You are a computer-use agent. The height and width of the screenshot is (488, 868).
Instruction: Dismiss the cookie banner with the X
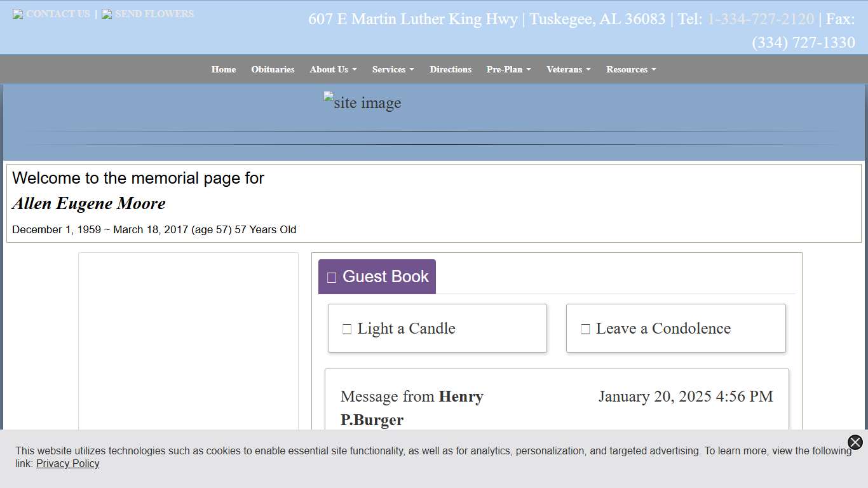click(x=854, y=442)
